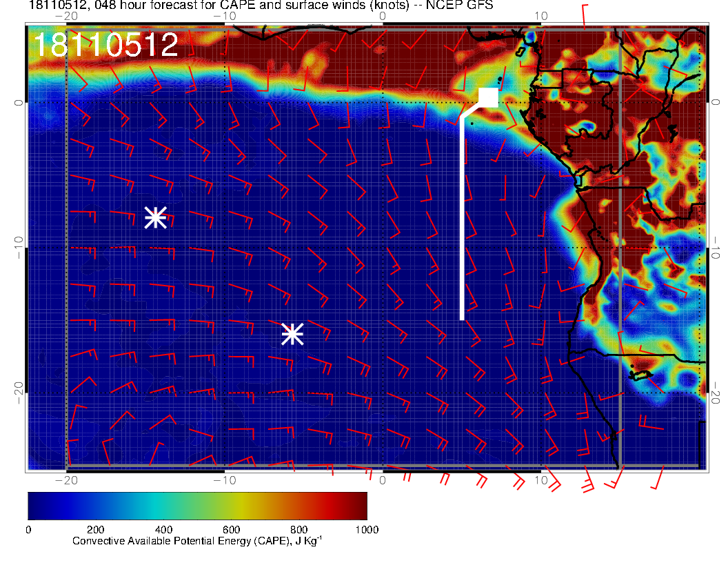Click the white asterisk marker near 16°S
Screen dimensions: 728x563
click(292, 334)
